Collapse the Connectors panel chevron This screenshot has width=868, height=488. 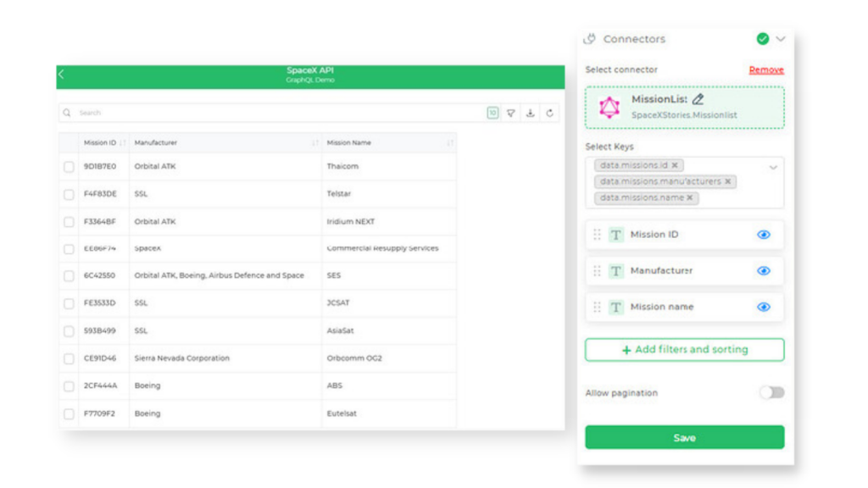pyautogui.click(x=781, y=39)
